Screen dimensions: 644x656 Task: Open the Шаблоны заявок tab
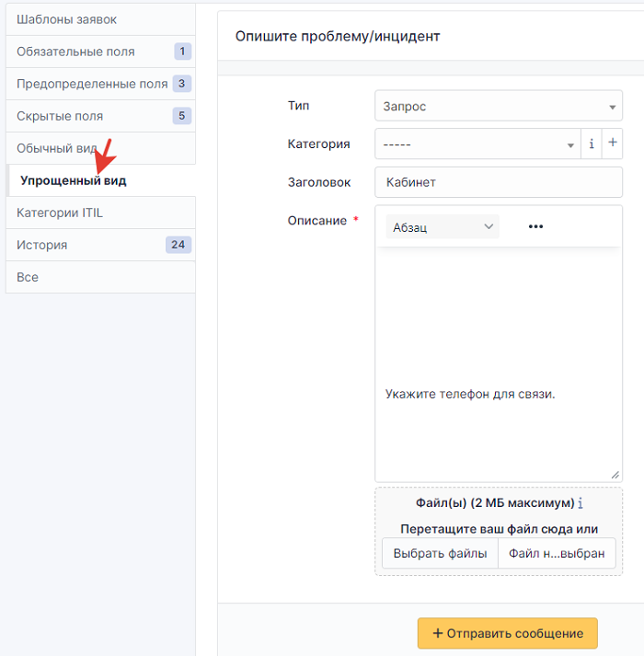(x=100, y=19)
